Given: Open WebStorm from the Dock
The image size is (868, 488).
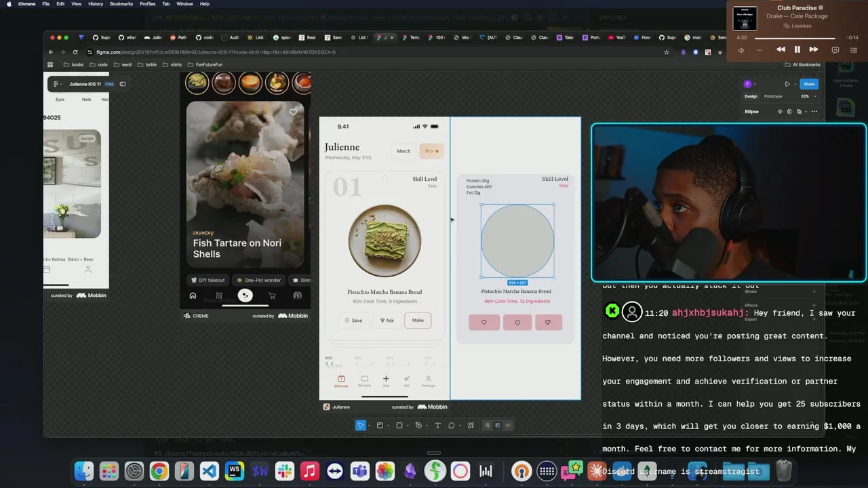Looking at the screenshot, I should [235, 471].
